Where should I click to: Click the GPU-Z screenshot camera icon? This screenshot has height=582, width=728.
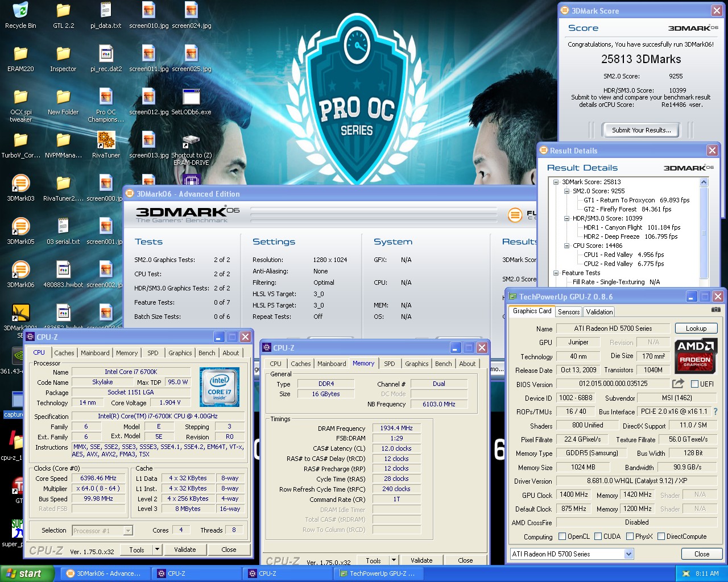[x=716, y=310]
